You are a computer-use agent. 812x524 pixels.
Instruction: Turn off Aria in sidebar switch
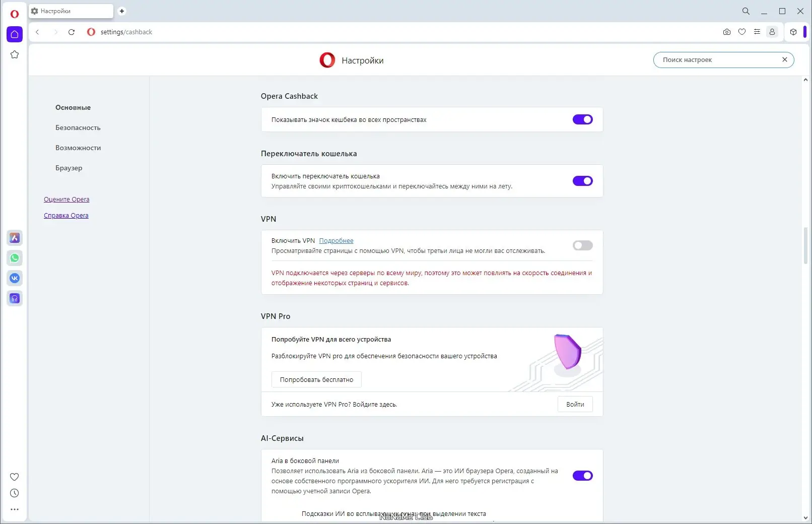583,476
